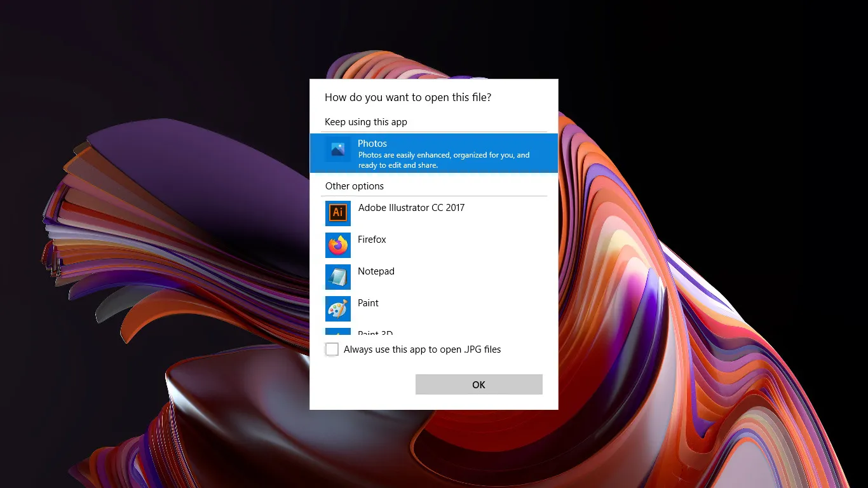
Task: Click the Photos app icon
Action: (x=337, y=150)
